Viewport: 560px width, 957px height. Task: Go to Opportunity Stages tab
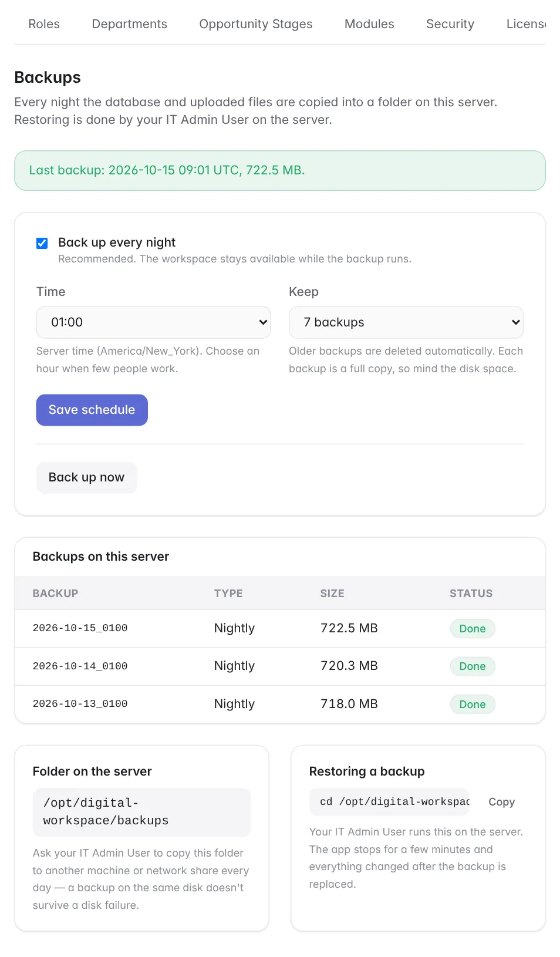(x=255, y=24)
